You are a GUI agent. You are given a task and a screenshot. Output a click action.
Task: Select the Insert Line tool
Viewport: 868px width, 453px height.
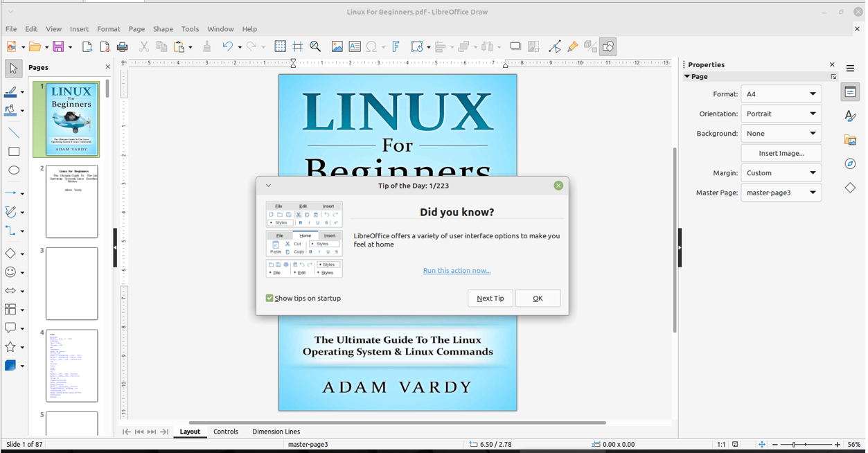13,132
